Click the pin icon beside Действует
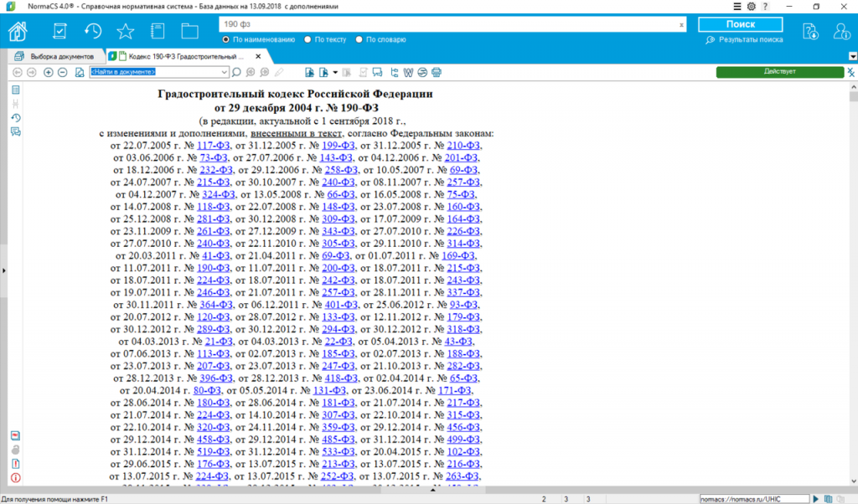 click(851, 72)
